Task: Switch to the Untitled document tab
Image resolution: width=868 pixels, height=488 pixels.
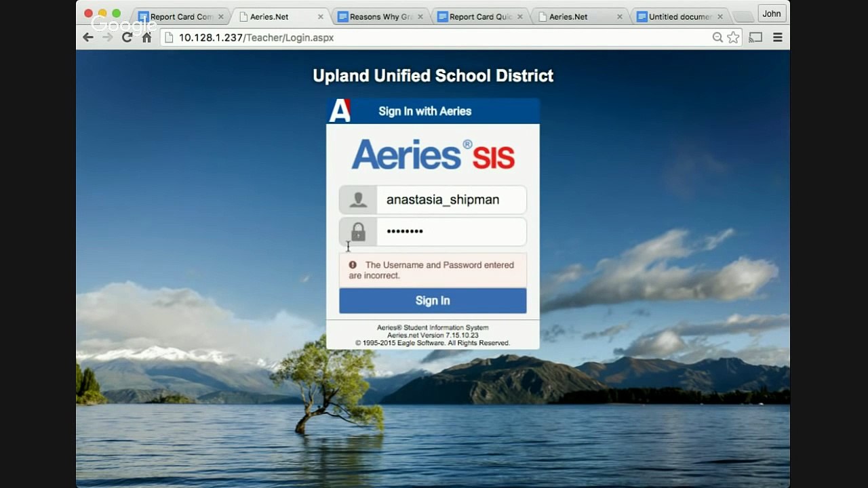Action: [x=680, y=17]
